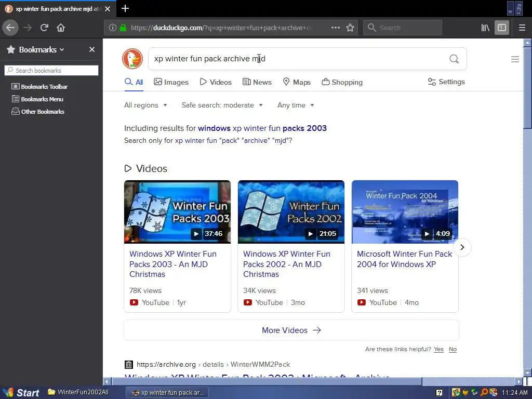Select Bookmarks Toolbar in sidebar
The height and width of the screenshot is (399, 532).
click(x=39, y=87)
